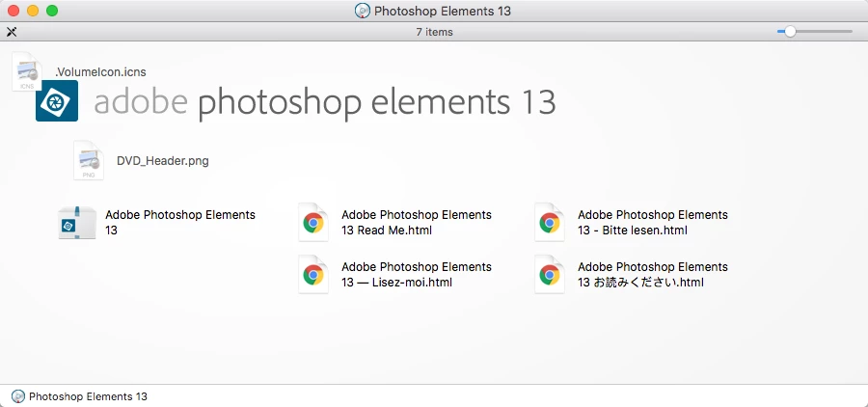This screenshot has height=407, width=868.
Task: Click 'Photoshop Elements 13' in the path bar
Action: coord(88,396)
